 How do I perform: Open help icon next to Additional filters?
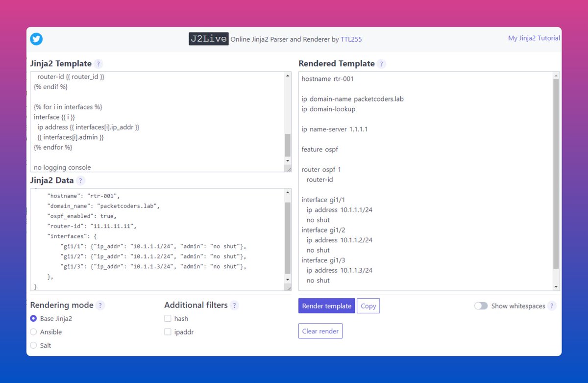pyautogui.click(x=234, y=306)
